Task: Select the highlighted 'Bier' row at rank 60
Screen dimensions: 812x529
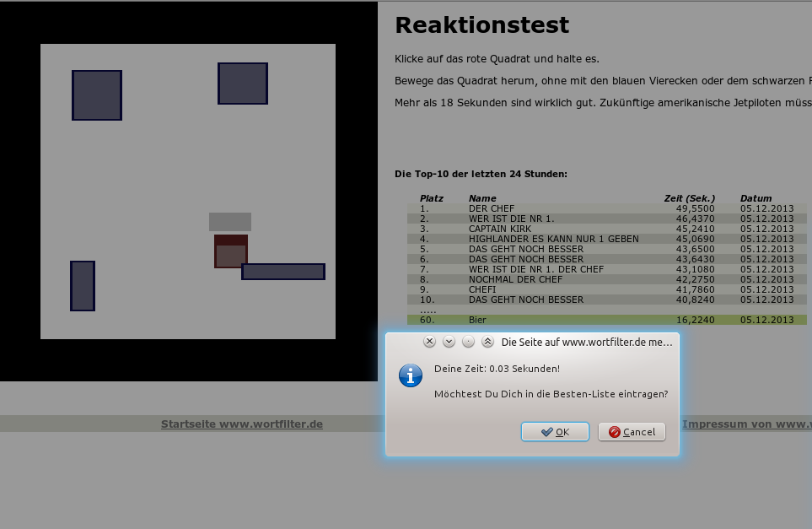Action: (x=606, y=320)
